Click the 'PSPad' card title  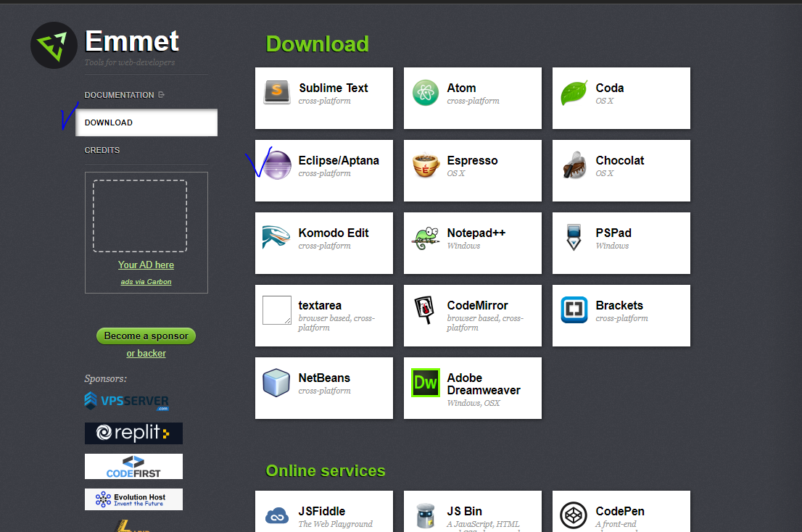(613, 233)
